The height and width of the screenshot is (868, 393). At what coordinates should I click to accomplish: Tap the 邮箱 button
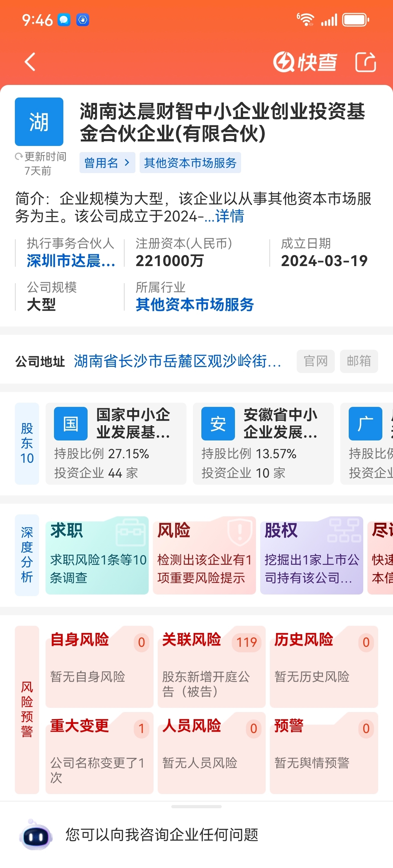pos(359,361)
